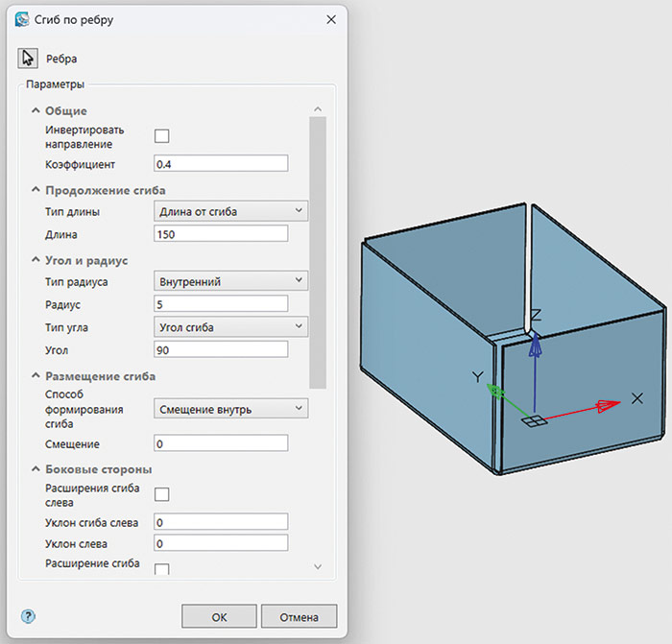
Task: Click the Радиус input field
Action: (x=221, y=303)
